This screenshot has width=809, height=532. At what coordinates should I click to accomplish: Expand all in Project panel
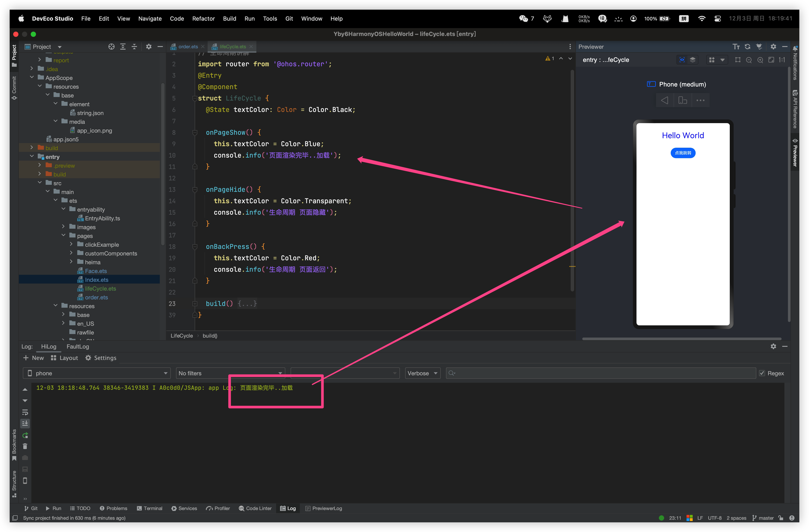pos(123,47)
